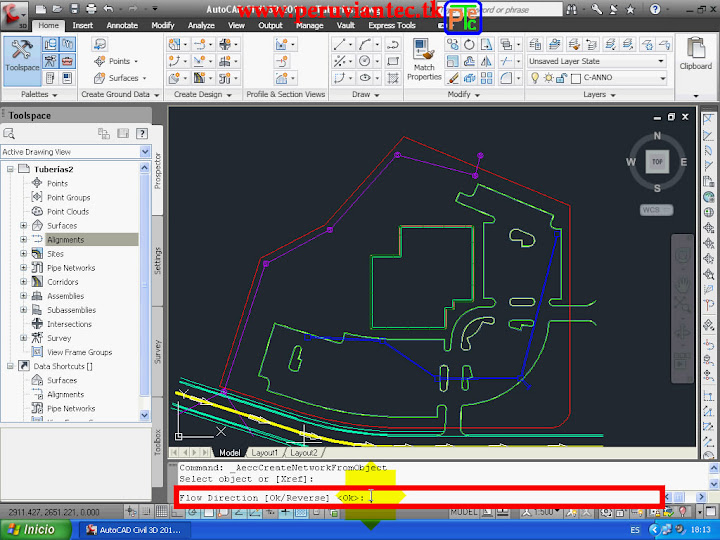Open the Analyze ribbon tab
The height and width of the screenshot is (540, 720).
click(x=201, y=26)
